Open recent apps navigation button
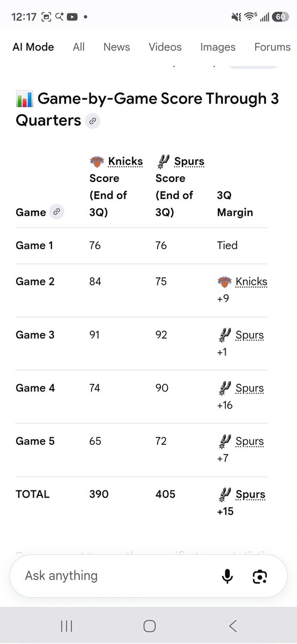Screen dimensions: 297x644 [x=66, y=626]
